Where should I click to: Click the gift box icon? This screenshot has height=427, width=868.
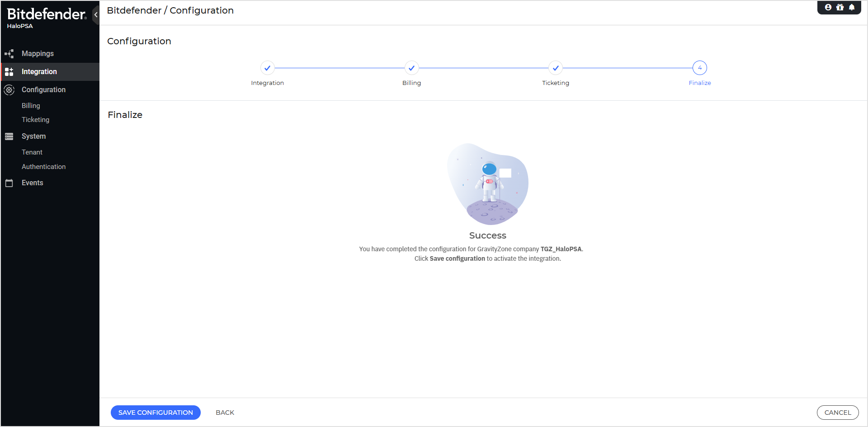[840, 7]
